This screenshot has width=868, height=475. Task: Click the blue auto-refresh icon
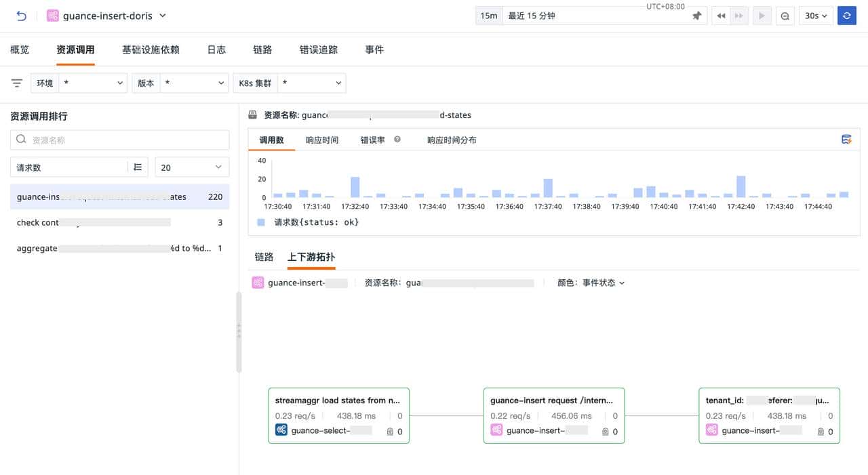(x=846, y=15)
